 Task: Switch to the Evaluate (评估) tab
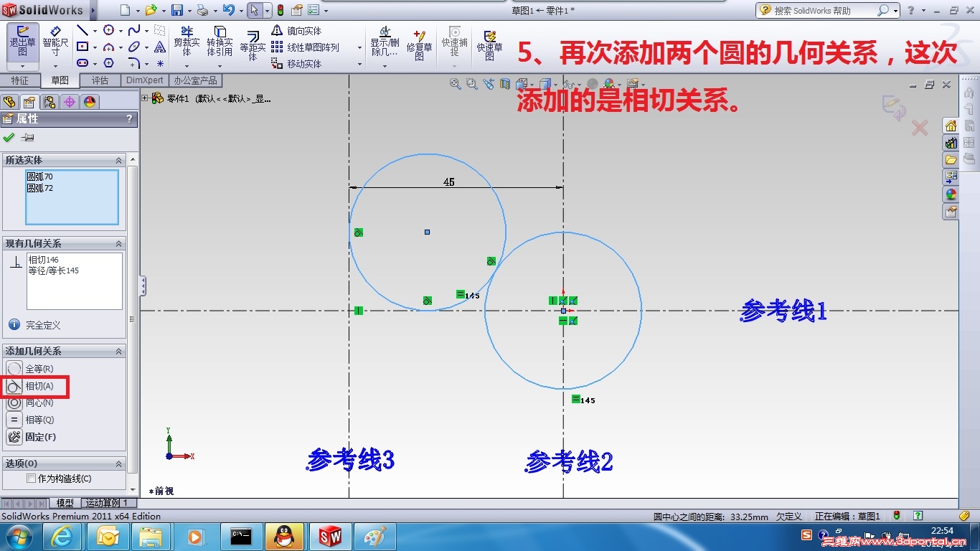click(100, 80)
